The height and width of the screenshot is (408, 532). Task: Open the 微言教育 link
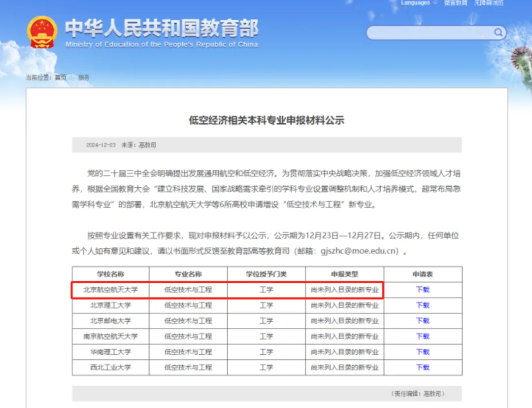coord(456,3)
